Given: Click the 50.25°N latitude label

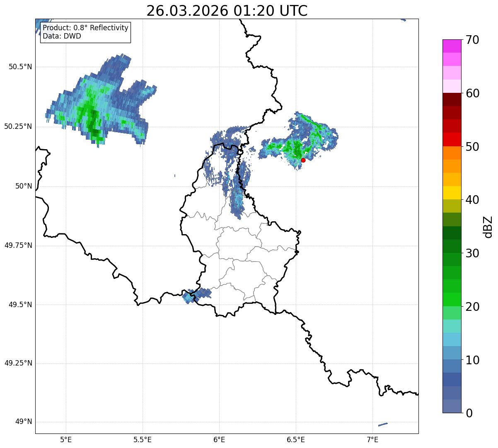Looking at the screenshot, I should click(18, 126).
